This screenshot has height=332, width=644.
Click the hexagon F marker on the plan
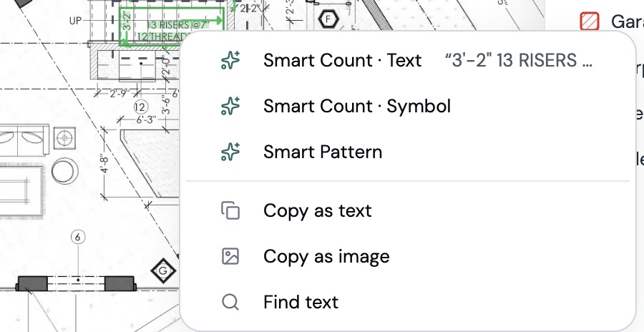coord(328,19)
